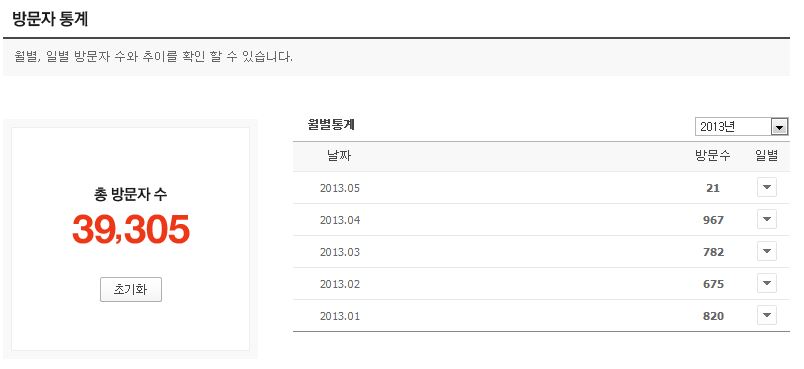This screenshot has height=369, width=804.
Task: Select the 2013.04 date row
Action: tap(541, 220)
